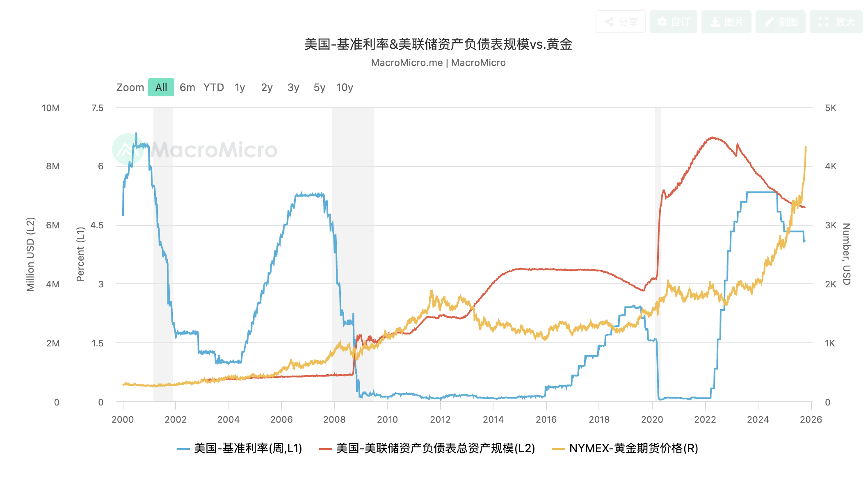Select the All zoom range
This screenshot has width=868, height=478.
[161, 87]
